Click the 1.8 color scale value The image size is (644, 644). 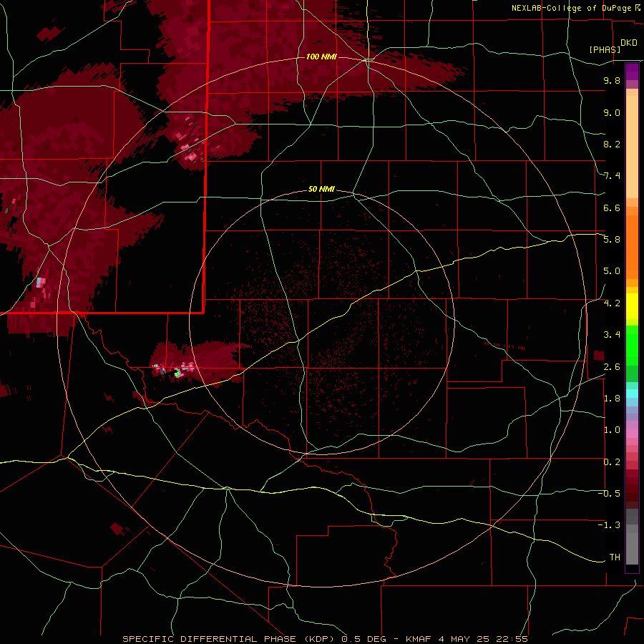(612, 399)
